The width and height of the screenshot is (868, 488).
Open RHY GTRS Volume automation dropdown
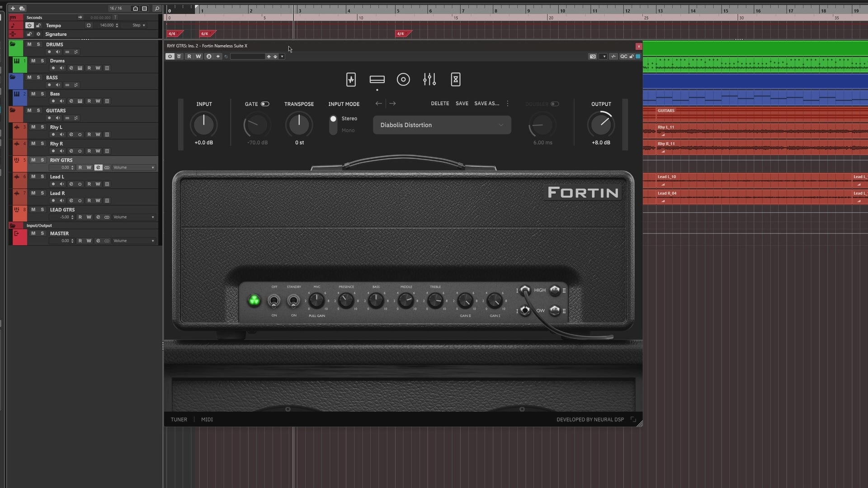[133, 168]
